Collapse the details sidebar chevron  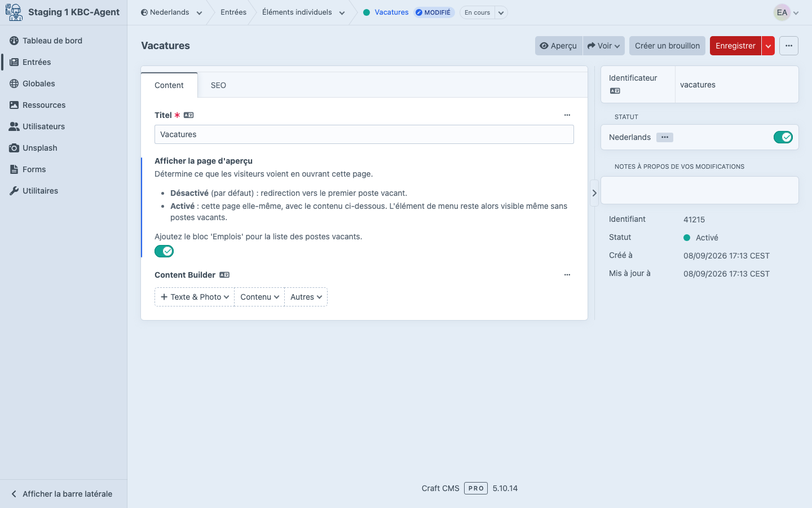[594, 193]
